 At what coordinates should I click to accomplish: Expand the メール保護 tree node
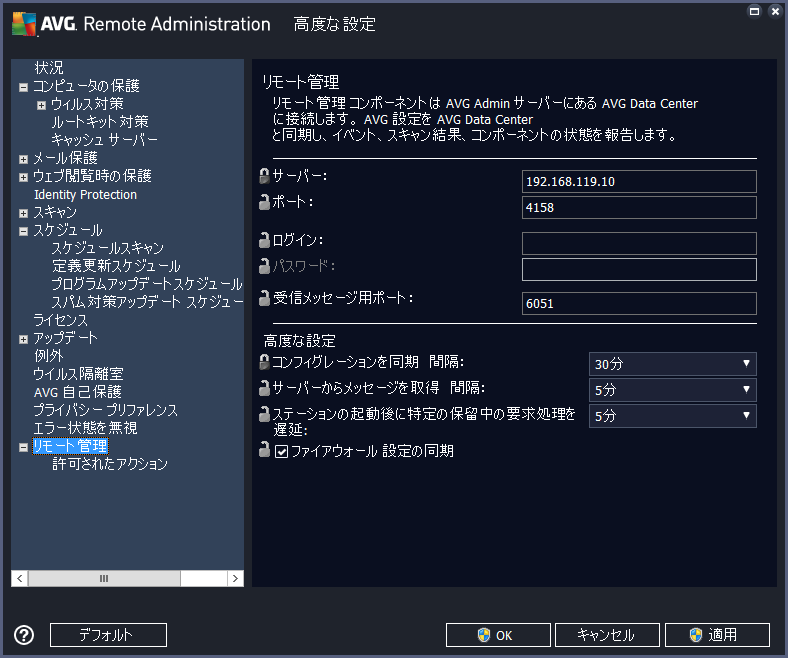click(x=23, y=159)
